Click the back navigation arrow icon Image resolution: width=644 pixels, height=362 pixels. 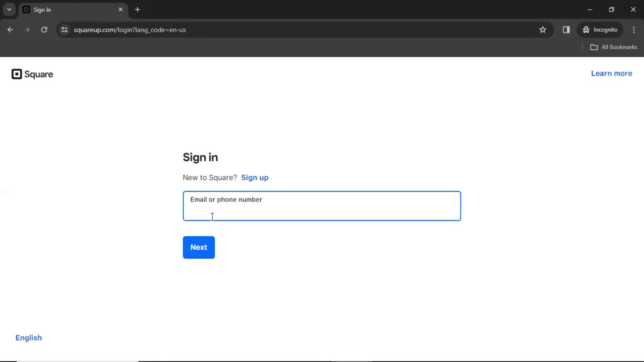pyautogui.click(x=11, y=29)
